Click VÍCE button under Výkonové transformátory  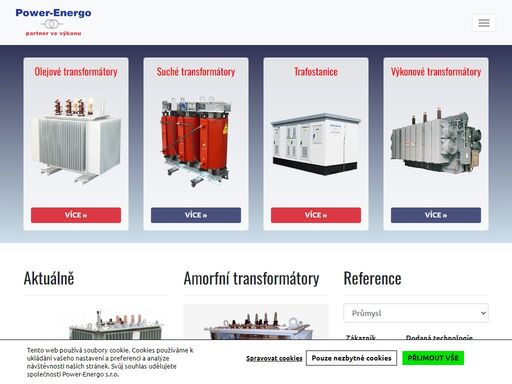[x=436, y=215]
